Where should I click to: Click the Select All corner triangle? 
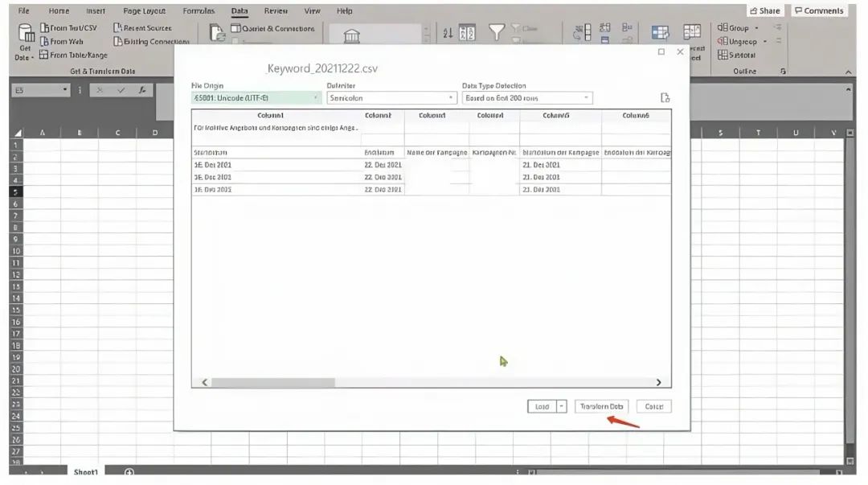point(18,133)
